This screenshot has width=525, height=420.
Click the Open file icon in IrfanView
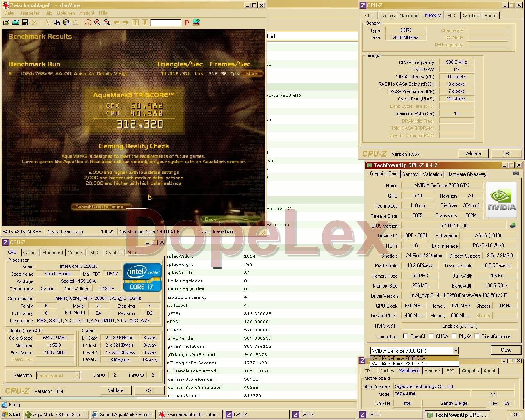[x=7, y=23]
